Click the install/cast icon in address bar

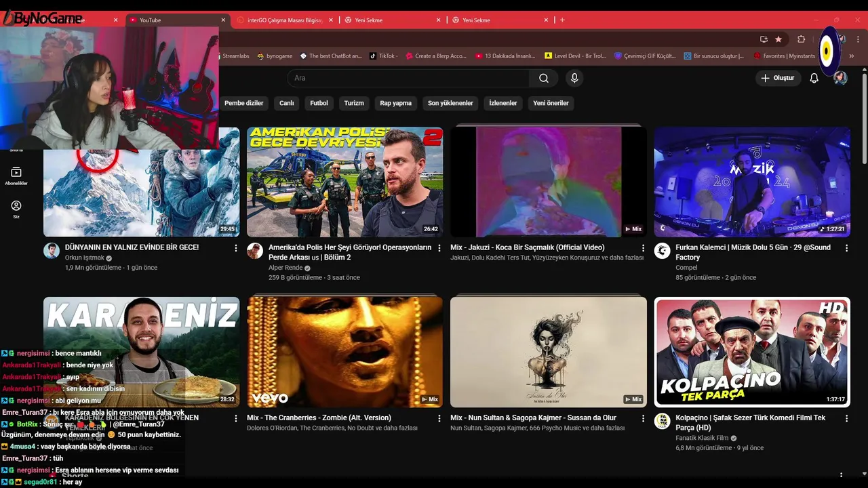(x=764, y=39)
